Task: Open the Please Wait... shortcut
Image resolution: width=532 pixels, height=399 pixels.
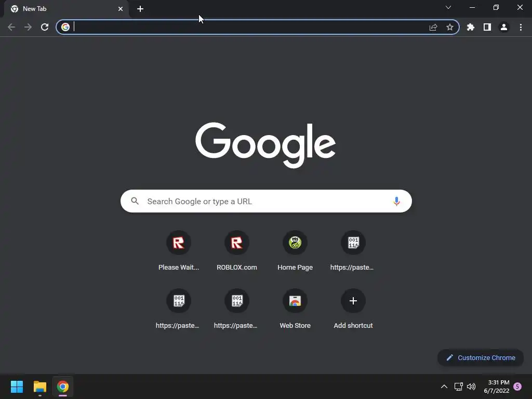Action: coord(179,251)
